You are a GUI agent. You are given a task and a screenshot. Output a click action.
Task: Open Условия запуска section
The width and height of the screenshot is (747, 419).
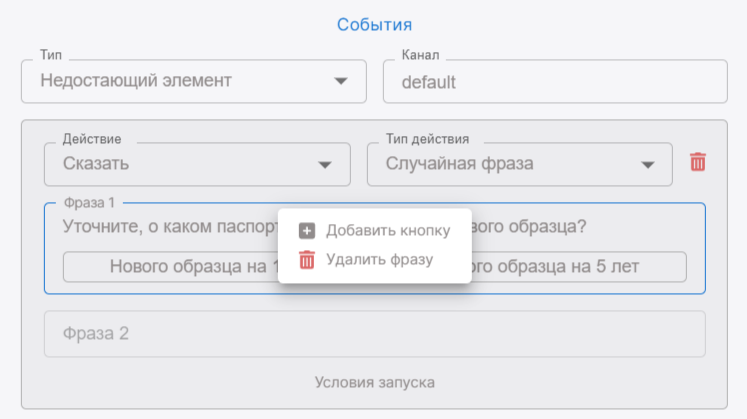click(375, 382)
